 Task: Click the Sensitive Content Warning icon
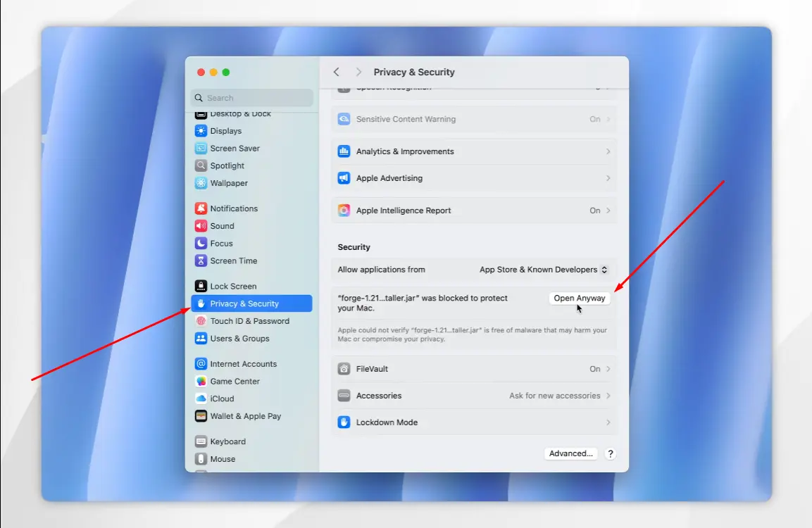click(344, 119)
